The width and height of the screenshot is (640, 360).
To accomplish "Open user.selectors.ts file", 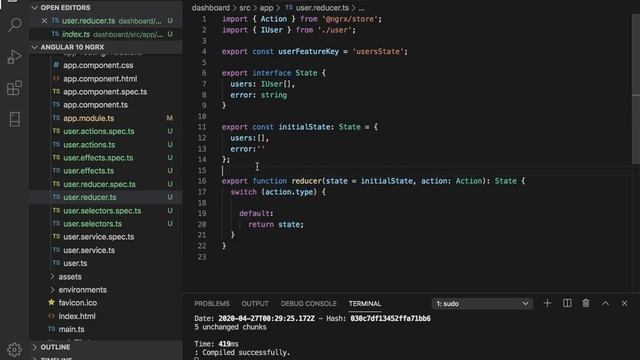I will click(92, 224).
